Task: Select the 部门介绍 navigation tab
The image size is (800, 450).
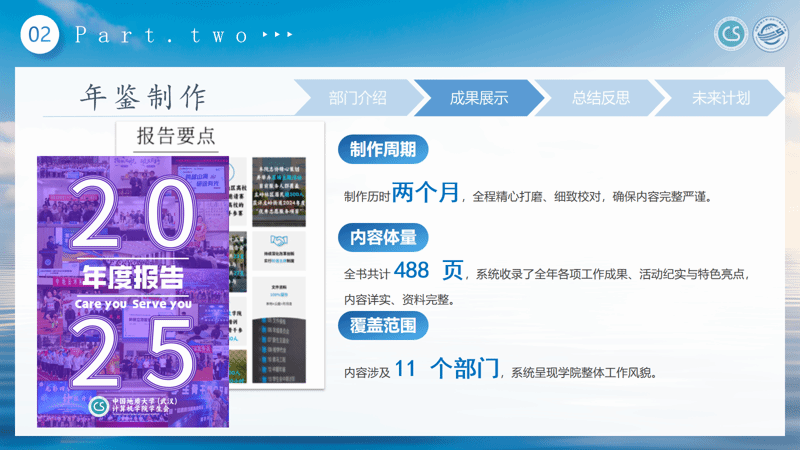Action: coord(357,98)
